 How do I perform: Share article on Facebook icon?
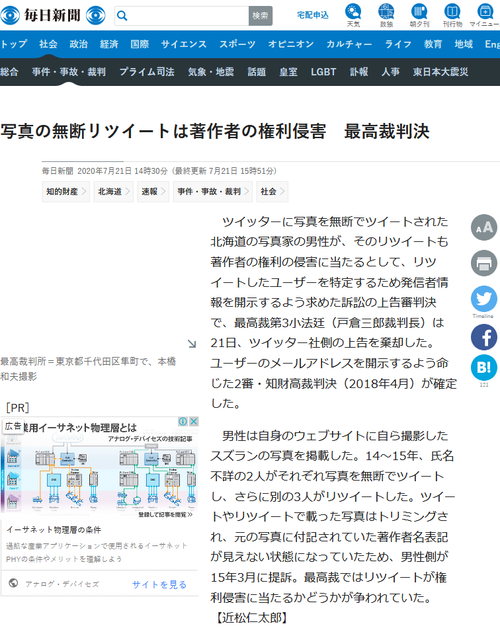pos(484,337)
